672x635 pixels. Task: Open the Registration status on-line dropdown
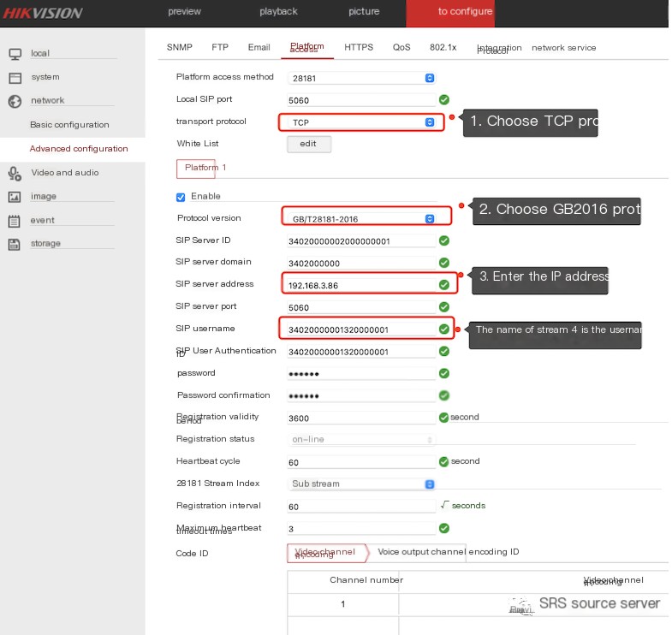tap(361, 440)
